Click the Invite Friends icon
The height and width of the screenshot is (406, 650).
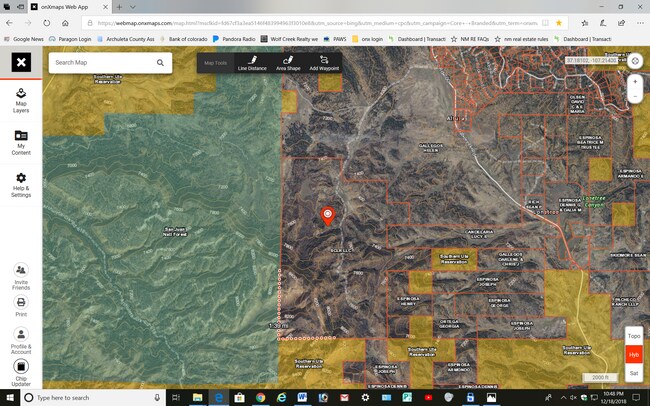(21, 273)
